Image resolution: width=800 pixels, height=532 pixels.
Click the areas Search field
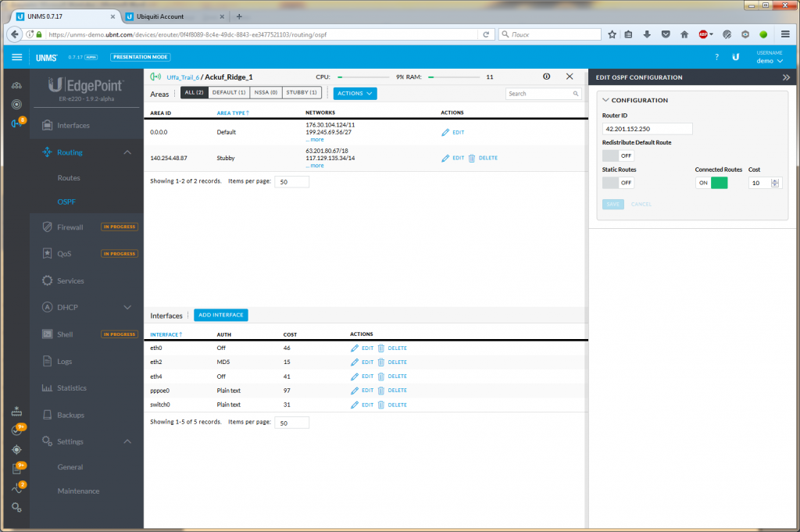(544, 94)
